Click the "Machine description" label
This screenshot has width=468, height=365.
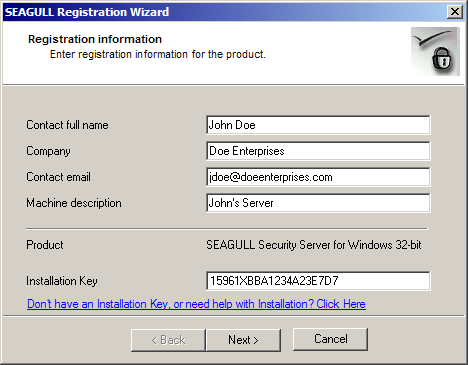74,203
